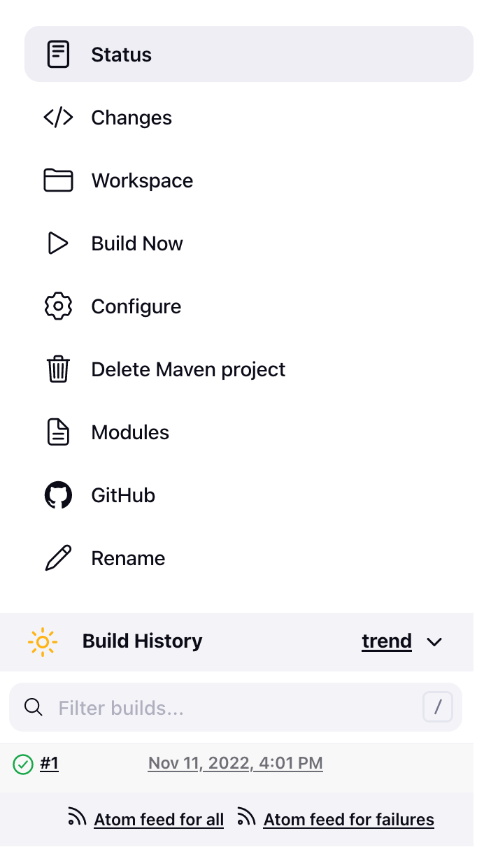Click the Status document icon
Viewport: 484px width, 868px height.
point(58,55)
